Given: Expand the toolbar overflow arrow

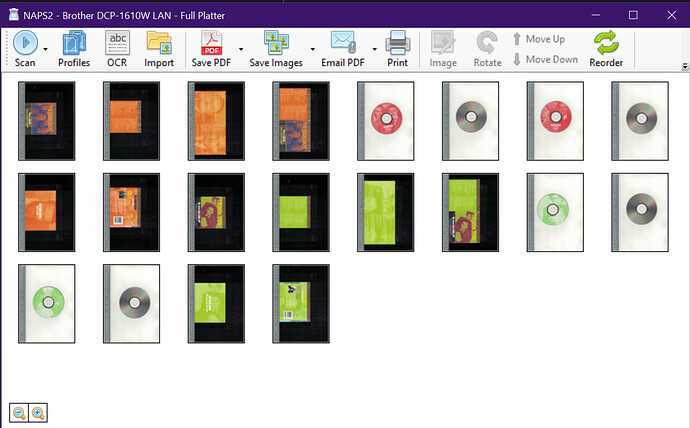Looking at the screenshot, I should pos(685,66).
